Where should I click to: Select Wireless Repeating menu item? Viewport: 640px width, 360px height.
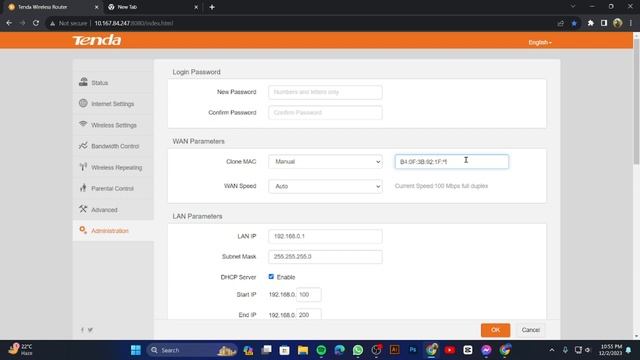coord(116,167)
